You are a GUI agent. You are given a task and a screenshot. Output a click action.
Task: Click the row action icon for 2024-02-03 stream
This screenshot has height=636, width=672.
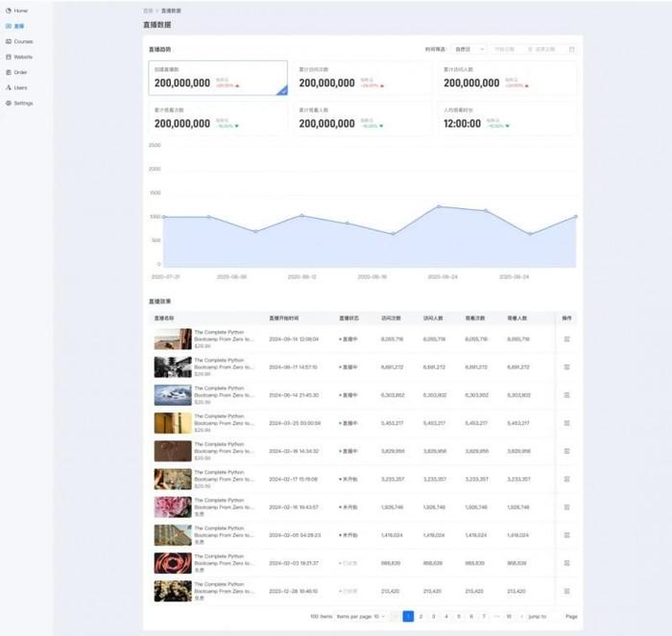(x=566, y=563)
